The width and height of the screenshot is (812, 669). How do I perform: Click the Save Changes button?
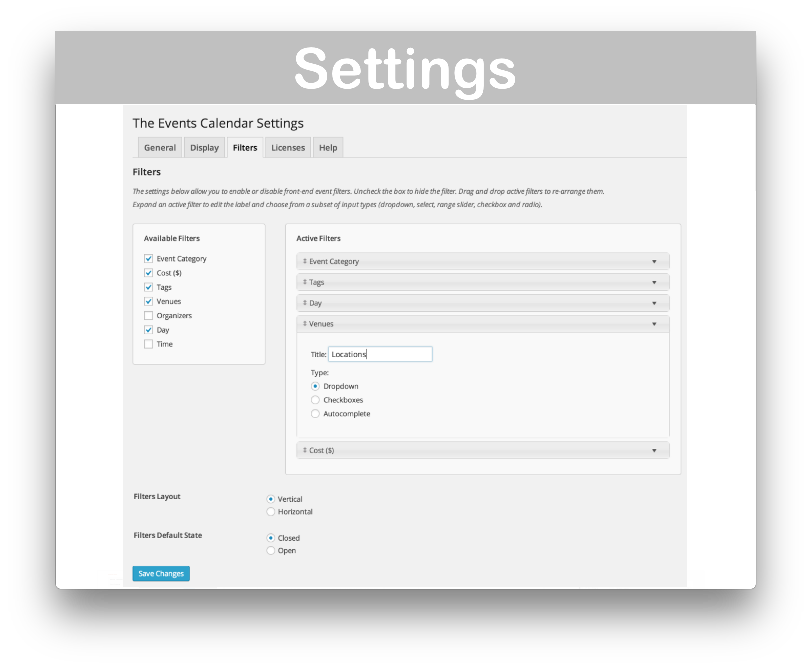coord(161,573)
